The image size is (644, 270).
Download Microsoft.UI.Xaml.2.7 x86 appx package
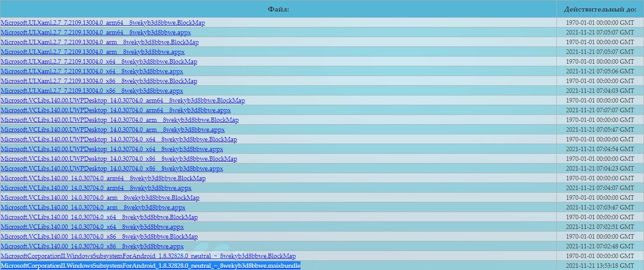click(x=92, y=91)
